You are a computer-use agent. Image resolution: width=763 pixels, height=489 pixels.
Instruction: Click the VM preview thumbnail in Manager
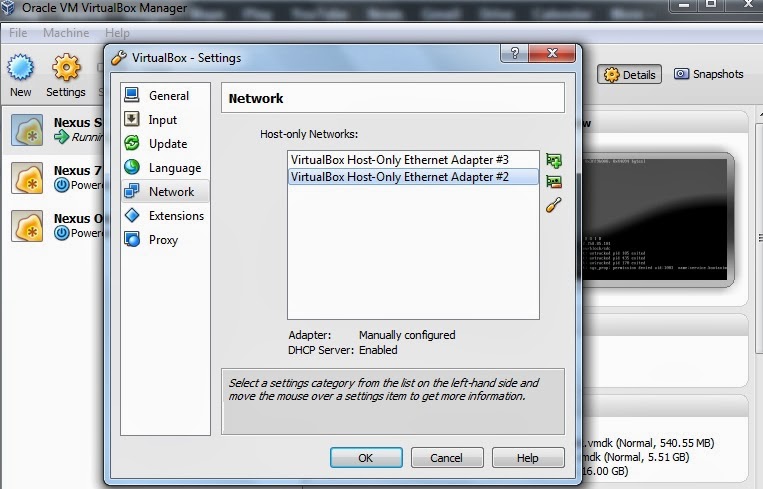tap(655, 220)
